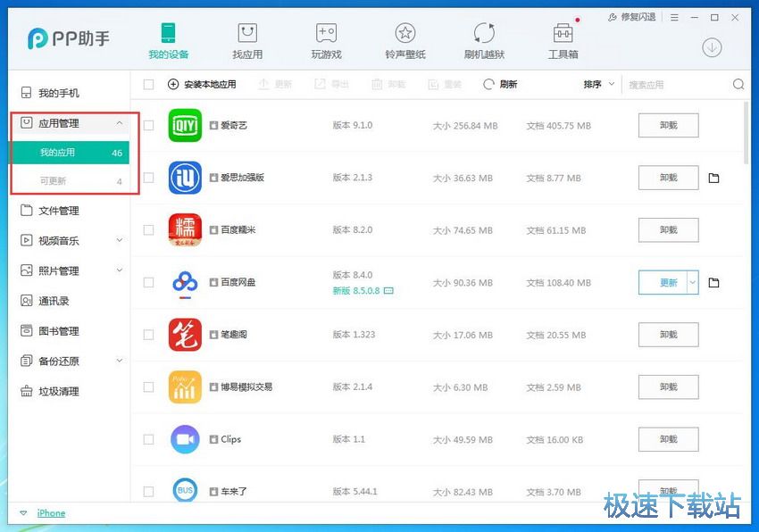The width and height of the screenshot is (759, 532).
Task: Open the 玩游戏 tab
Action: click(x=326, y=42)
